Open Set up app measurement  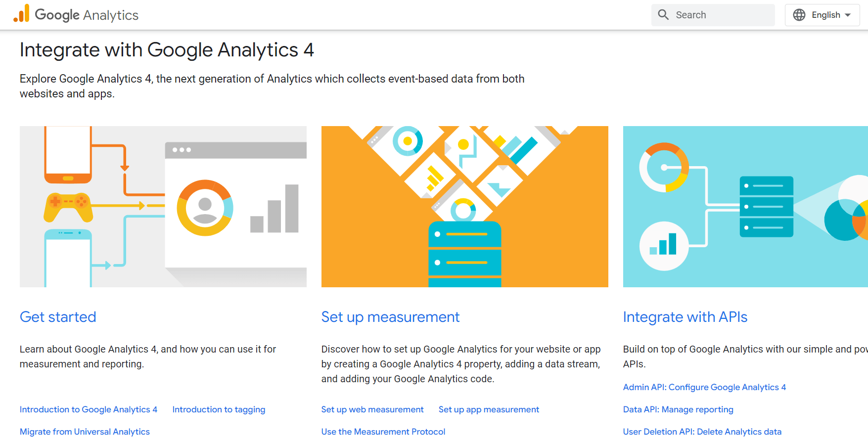[x=489, y=409]
